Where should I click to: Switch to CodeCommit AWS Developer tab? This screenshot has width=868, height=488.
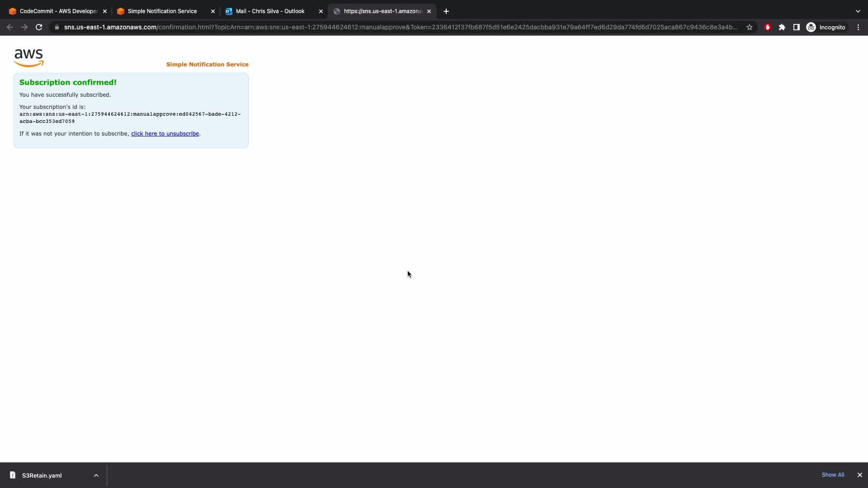tap(58, 11)
